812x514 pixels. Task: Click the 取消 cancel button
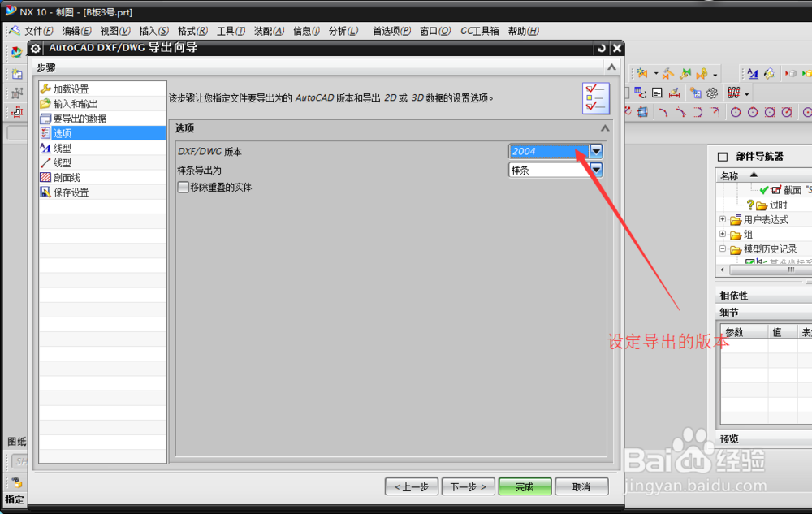(581, 486)
